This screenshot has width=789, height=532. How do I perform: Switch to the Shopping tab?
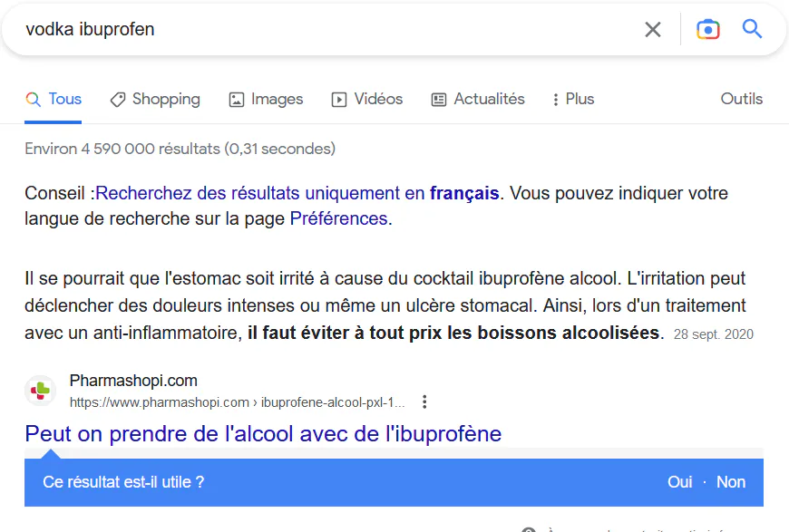click(155, 99)
